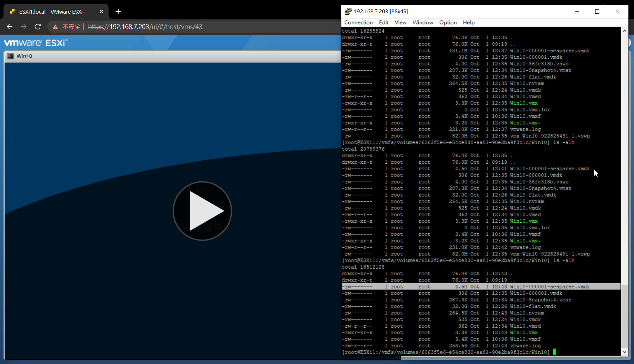Open the Help menu in terminal
Image resolution: width=634 pixels, height=364 pixels.
[x=469, y=22]
